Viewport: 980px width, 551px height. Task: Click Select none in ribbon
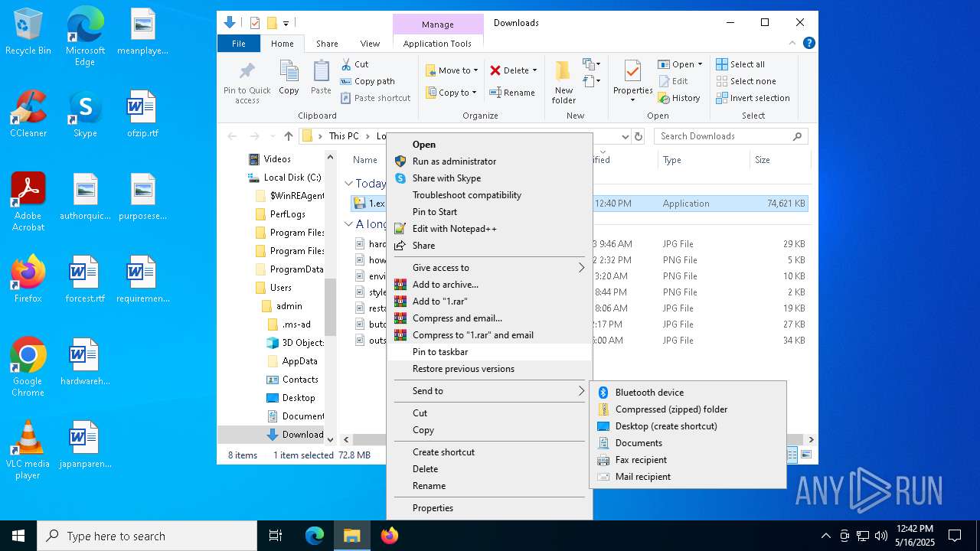click(746, 81)
